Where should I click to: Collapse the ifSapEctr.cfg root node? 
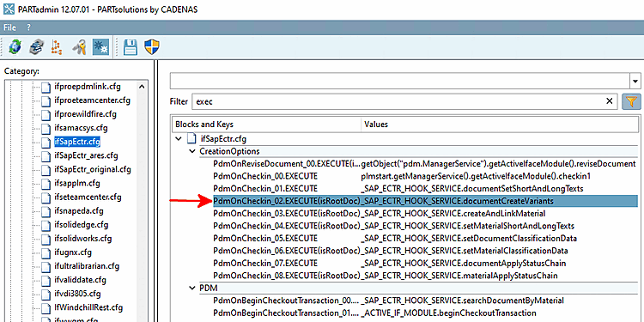(179, 139)
